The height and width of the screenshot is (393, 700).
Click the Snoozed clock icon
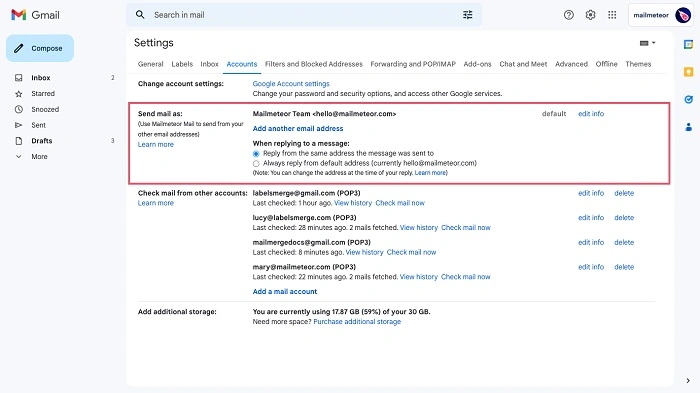(x=19, y=109)
